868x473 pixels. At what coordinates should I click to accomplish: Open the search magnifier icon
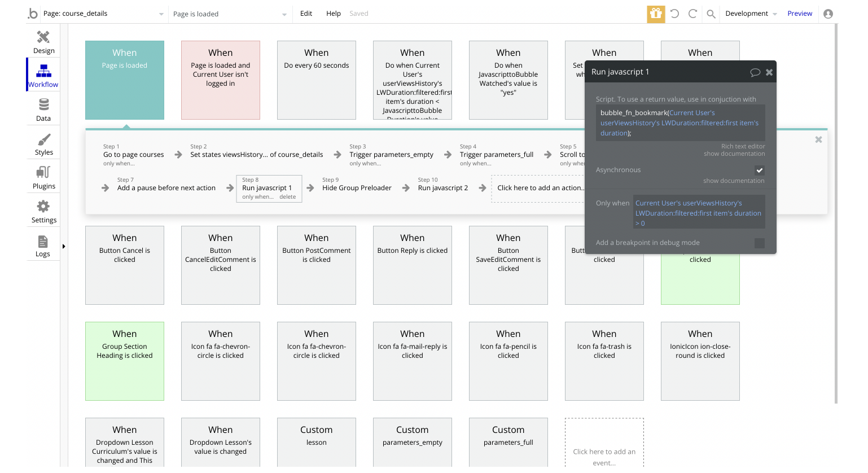click(711, 14)
